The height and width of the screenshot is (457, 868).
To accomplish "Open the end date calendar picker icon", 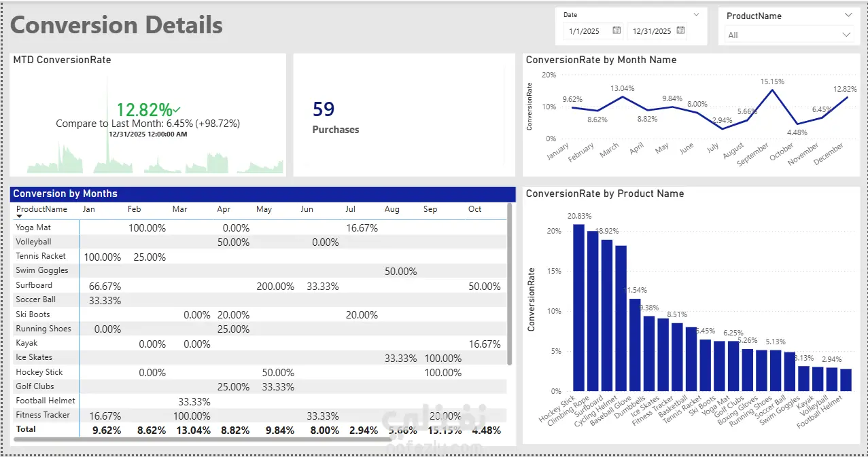I will (680, 31).
